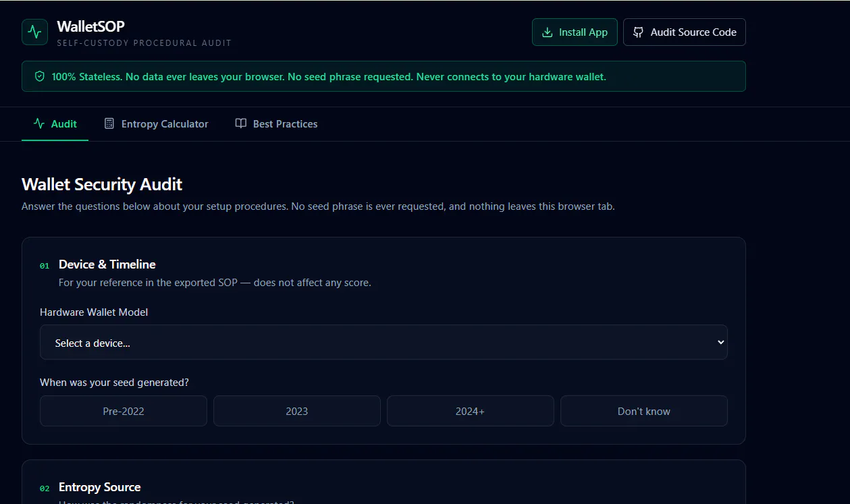
Task: Click the shield check icon in the stateless banner
Action: (40, 77)
